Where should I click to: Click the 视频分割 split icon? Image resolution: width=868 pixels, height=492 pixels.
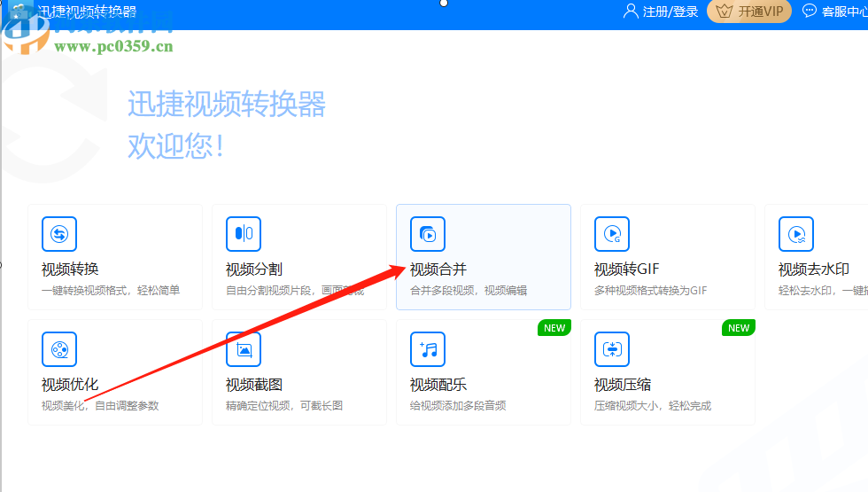point(244,234)
